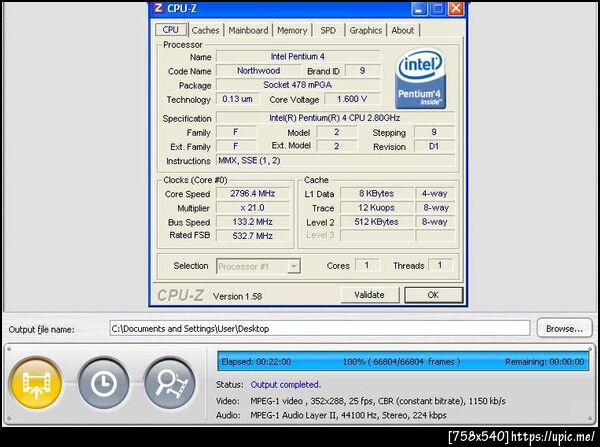
Task: Click the bus speed value '133.2 MHz'
Action: point(253,222)
